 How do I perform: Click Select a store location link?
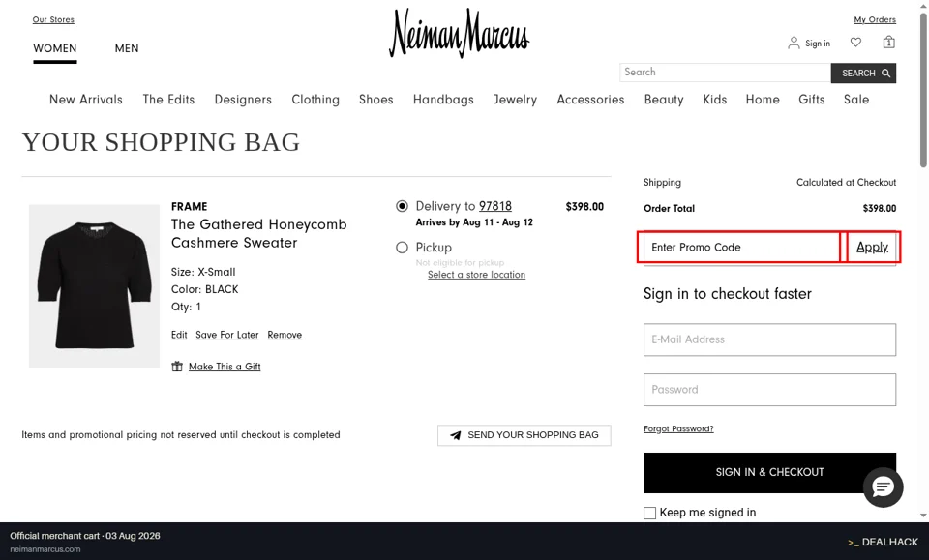[476, 275]
